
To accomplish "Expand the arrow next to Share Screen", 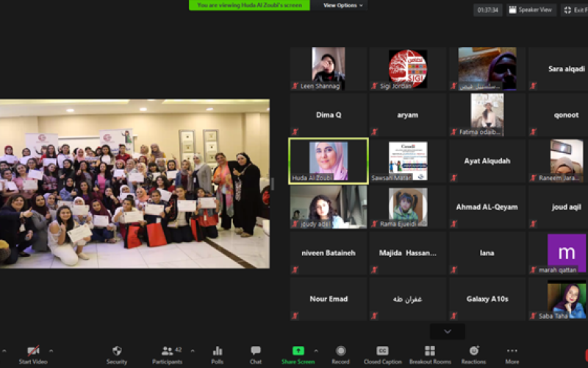I will (316, 350).
